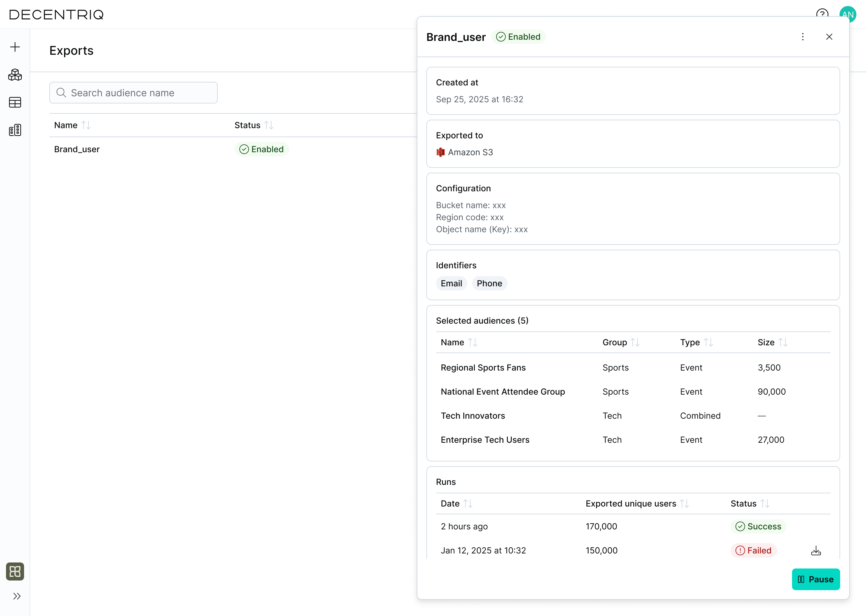
Task: Pause the Brand_user export
Action: (815, 579)
